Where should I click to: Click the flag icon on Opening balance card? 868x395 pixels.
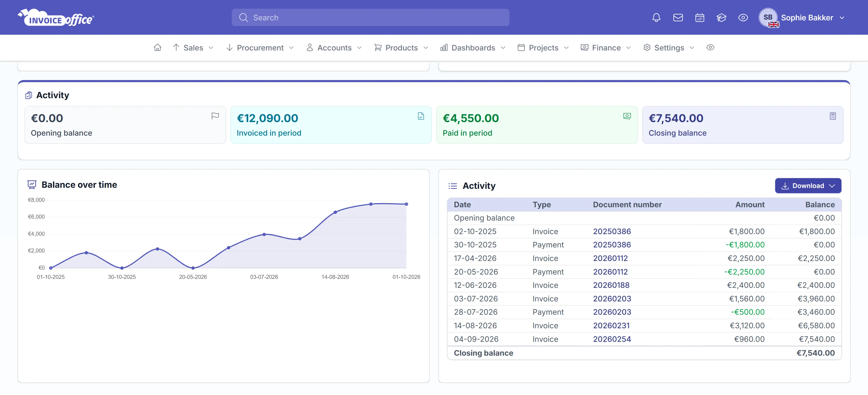215,116
